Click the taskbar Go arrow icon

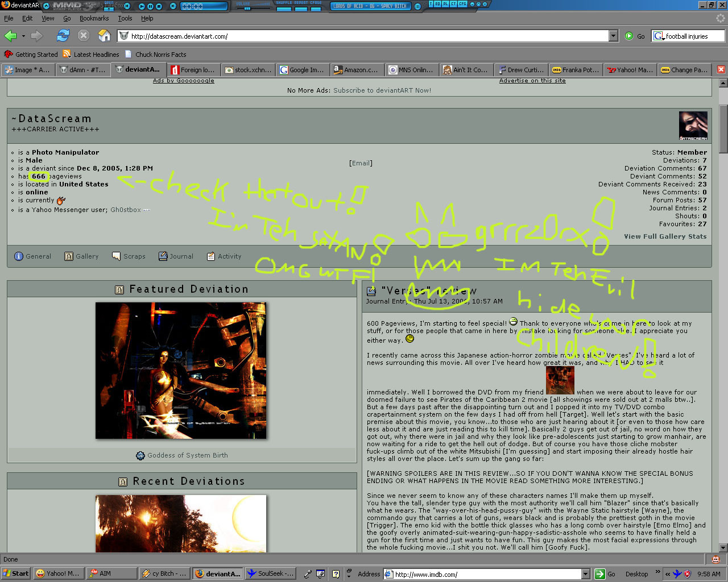pos(599,574)
